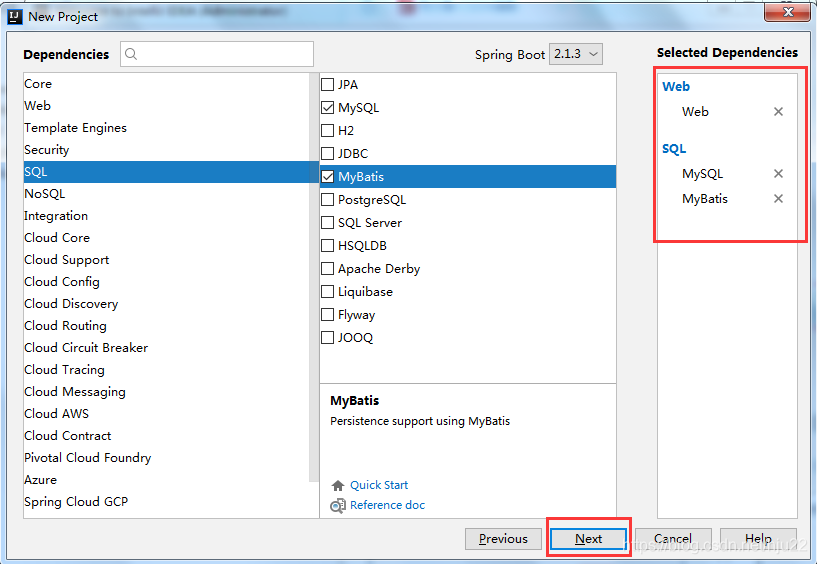Enable the SQL Server checkbox
The width and height of the screenshot is (817, 564).
click(x=327, y=223)
